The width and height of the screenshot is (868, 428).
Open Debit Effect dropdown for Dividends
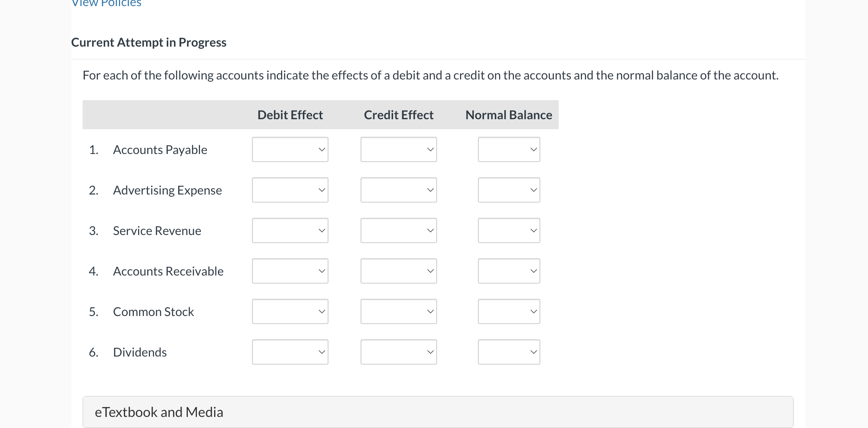[290, 352]
